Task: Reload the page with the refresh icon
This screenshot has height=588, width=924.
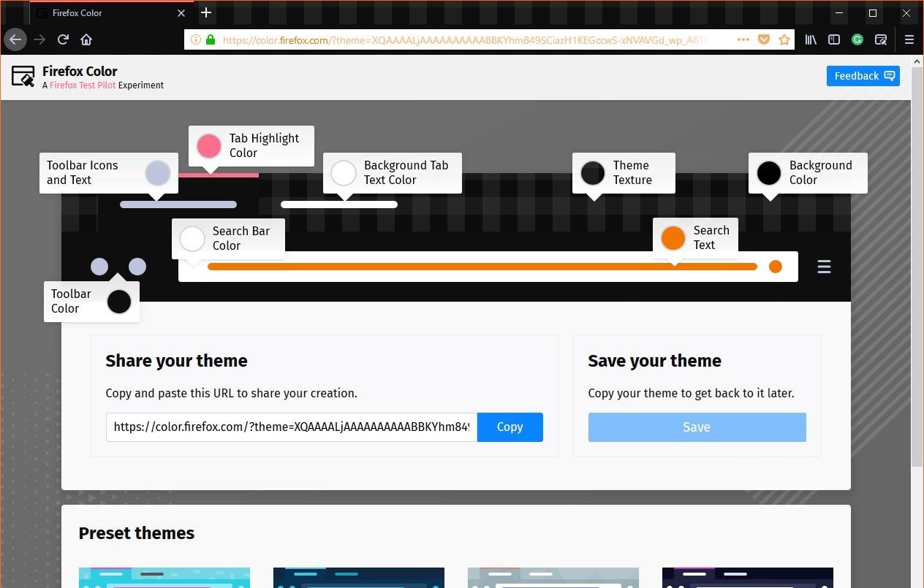Action: click(x=63, y=39)
